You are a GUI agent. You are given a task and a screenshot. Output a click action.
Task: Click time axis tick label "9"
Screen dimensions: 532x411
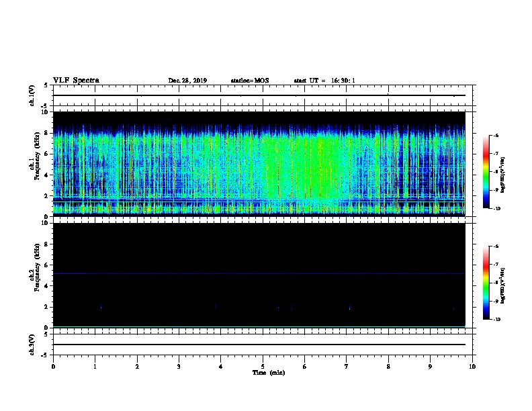[430, 367]
